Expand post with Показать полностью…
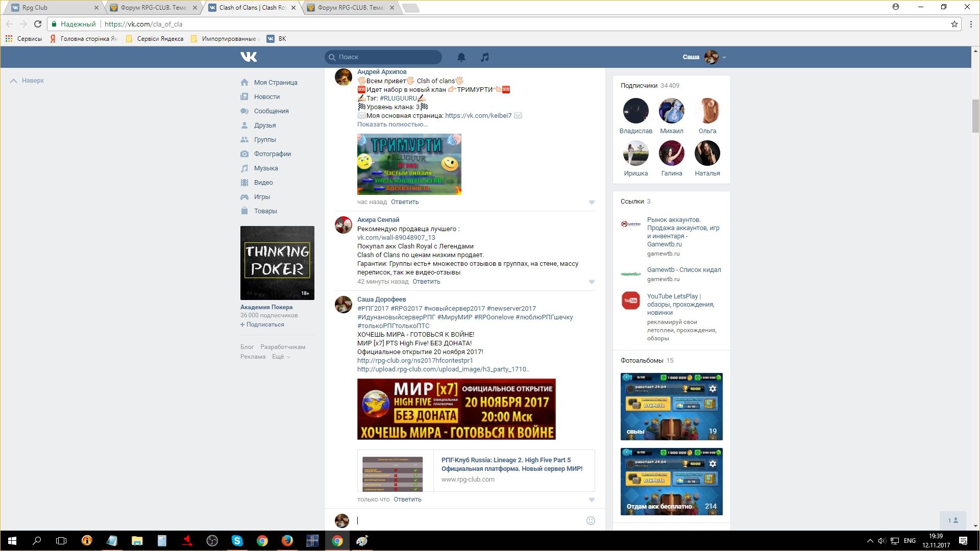 pyautogui.click(x=393, y=124)
